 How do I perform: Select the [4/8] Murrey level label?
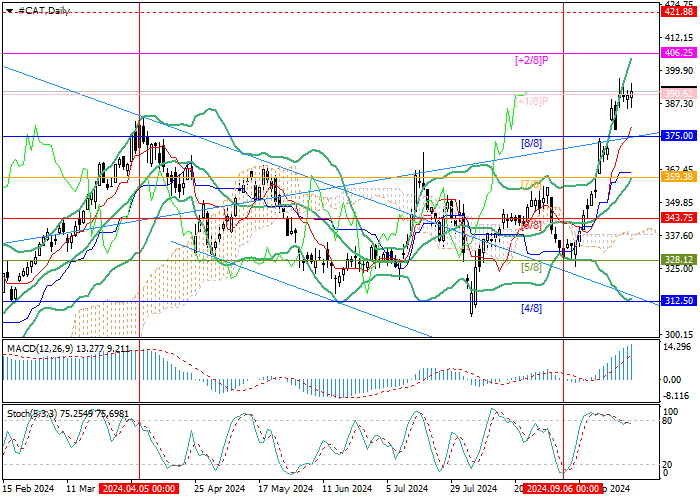(x=531, y=308)
